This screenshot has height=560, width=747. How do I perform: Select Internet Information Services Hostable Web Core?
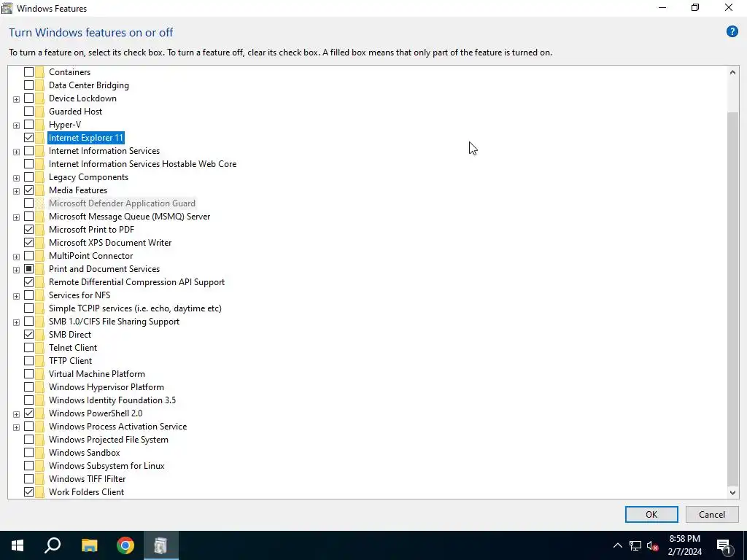[x=142, y=164]
